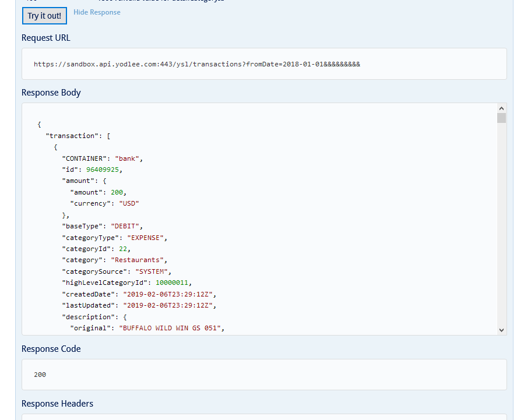
Task: Click the "createdDate" line
Action: [x=139, y=294]
